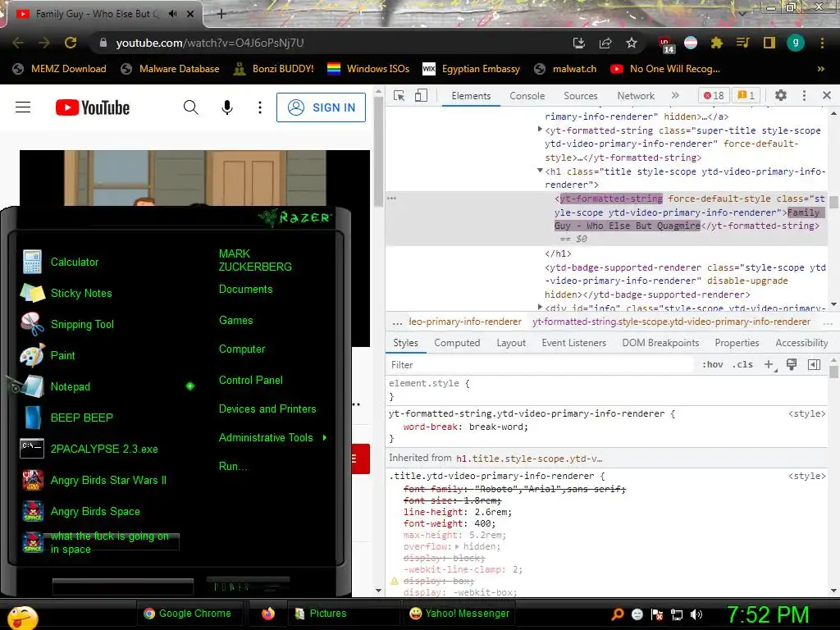840x630 pixels.
Task: Click the YouTube logo
Action: pyautogui.click(x=92, y=107)
